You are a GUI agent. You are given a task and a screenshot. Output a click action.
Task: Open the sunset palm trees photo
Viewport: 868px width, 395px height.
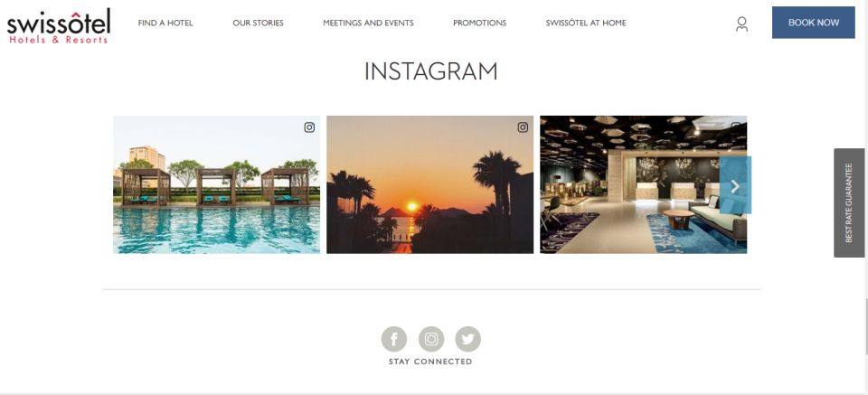pyautogui.click(x=429, y=184)
